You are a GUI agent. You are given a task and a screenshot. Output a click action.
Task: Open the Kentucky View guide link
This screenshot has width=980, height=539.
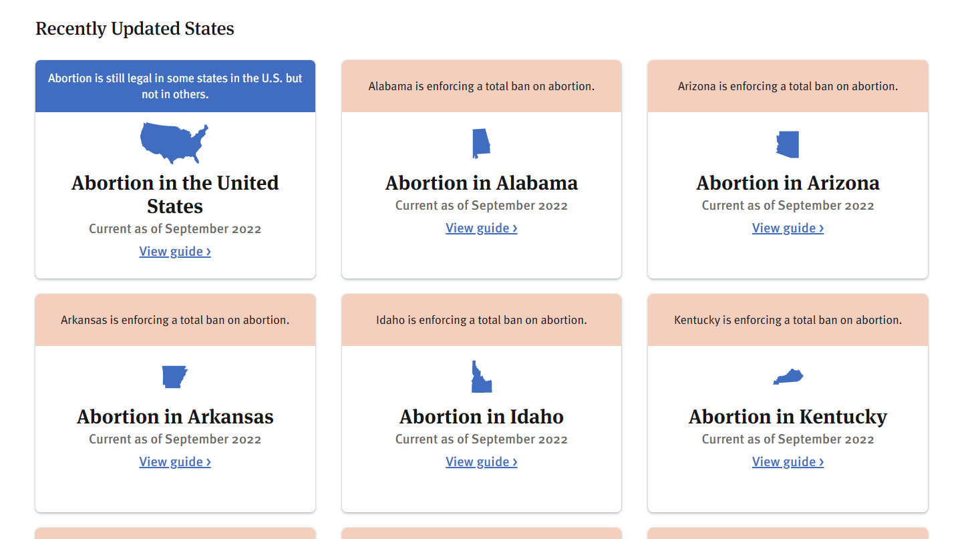(x=788, y=462)
